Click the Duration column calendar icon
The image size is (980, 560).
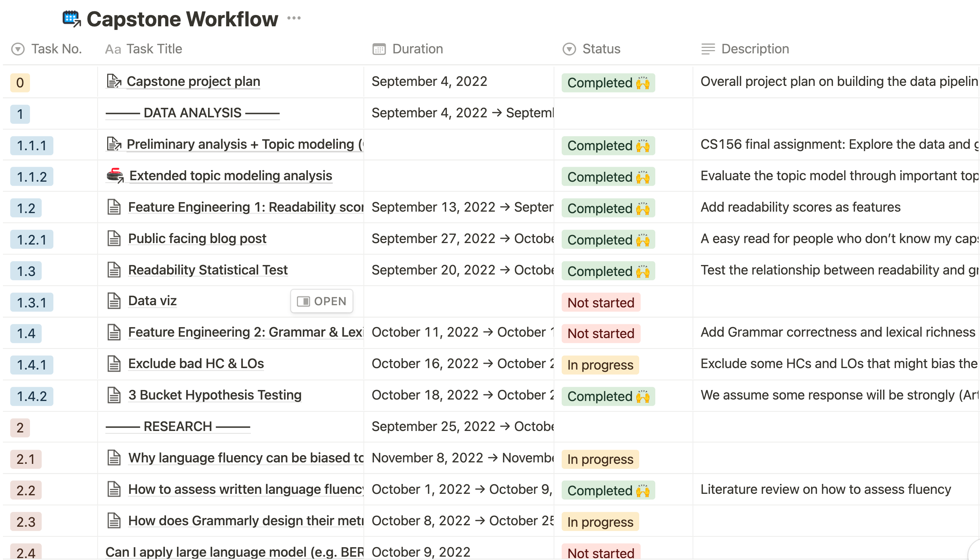378,49
